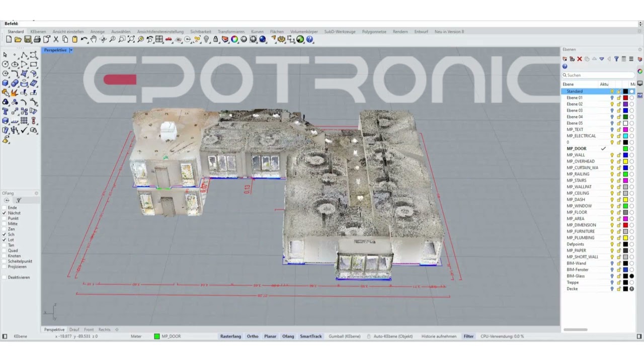Open the MP_DOOR layer selector in status bar
The image size is (644, 362).
coord(168,336)
